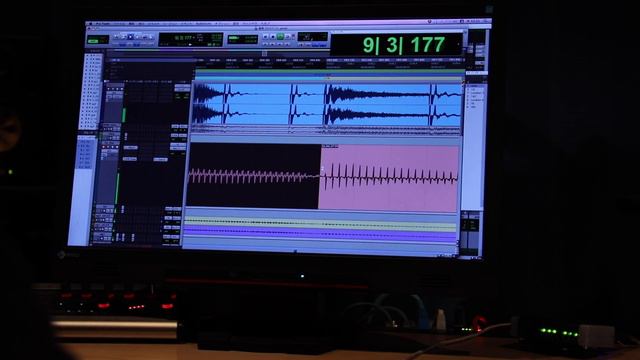Click the horizontal scrollbar under the tracks
The width and height of the screenshot is (640, 360).
tap(318, 251)
